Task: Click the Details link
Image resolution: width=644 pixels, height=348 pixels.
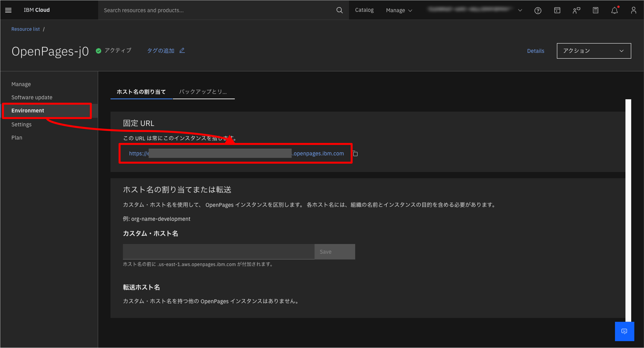Action: (535, 51)
